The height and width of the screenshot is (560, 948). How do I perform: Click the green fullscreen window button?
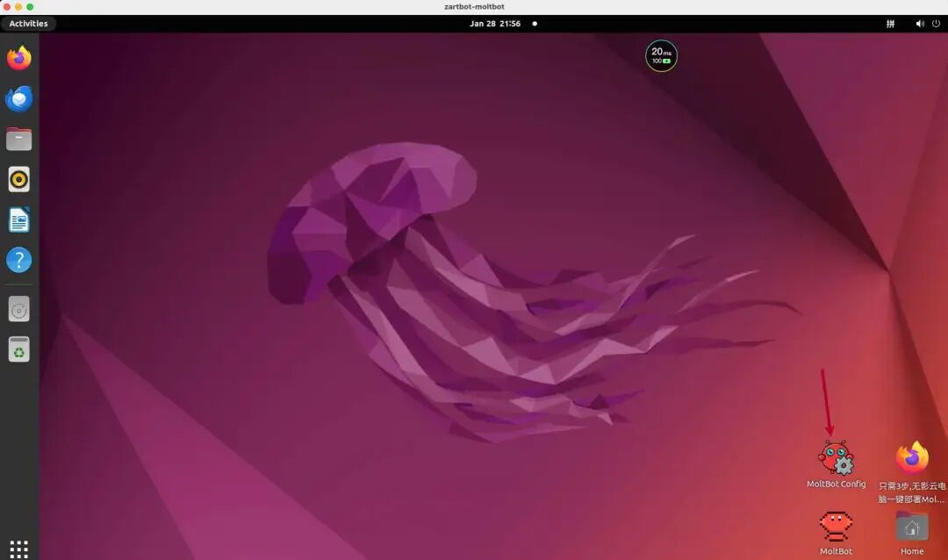[x=30, y=7]
